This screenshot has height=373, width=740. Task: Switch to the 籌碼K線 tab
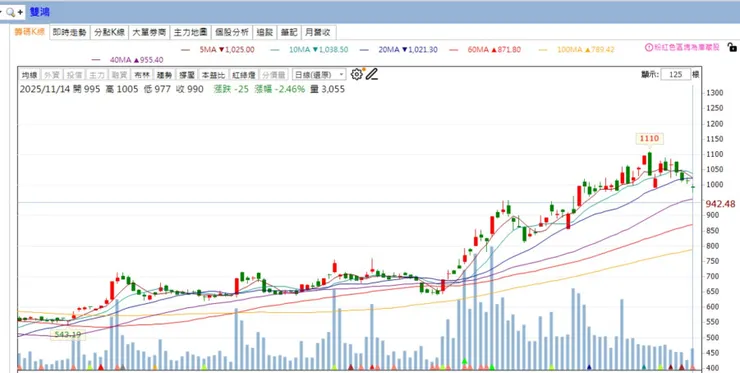tap(29, 32)
